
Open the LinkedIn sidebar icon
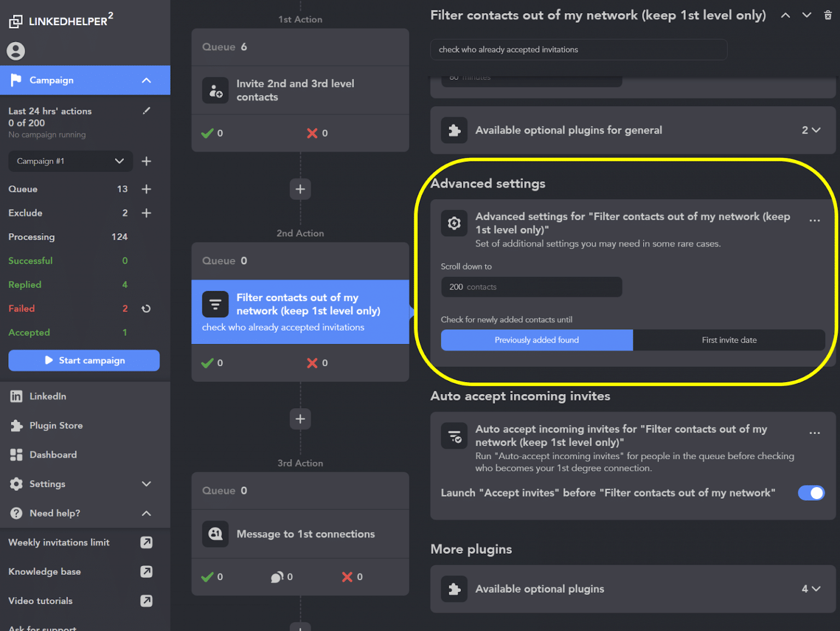16,396
